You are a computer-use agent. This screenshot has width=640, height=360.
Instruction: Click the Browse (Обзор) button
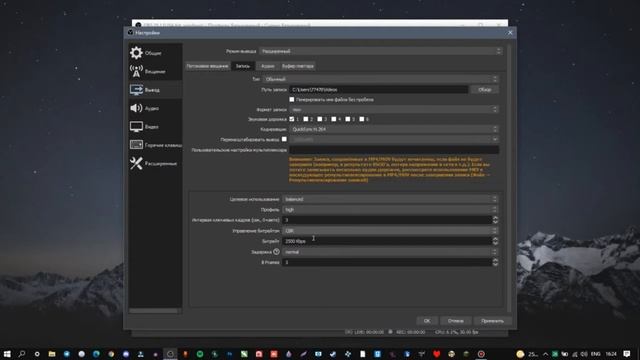[484, 89]
